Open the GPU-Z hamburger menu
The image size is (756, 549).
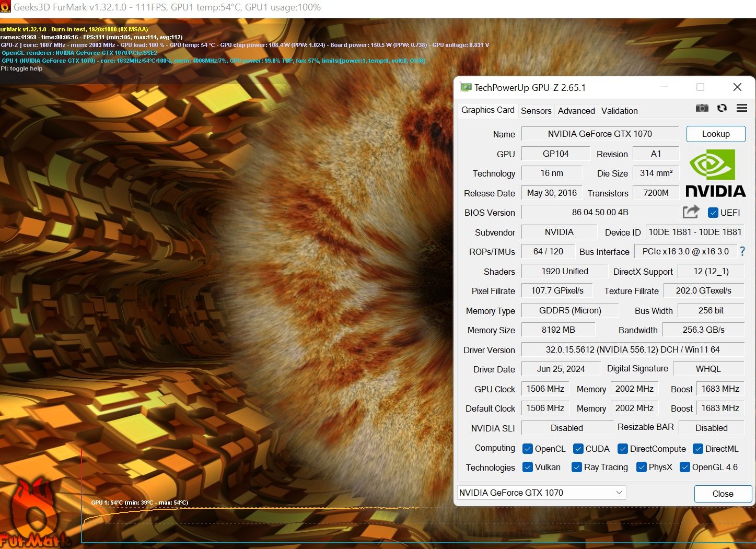(741, 108)
